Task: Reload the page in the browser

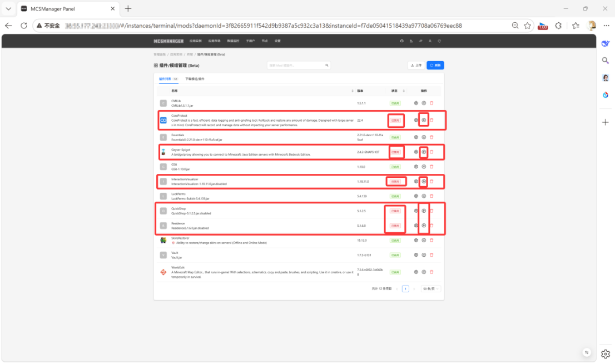Action: (24, 26)
